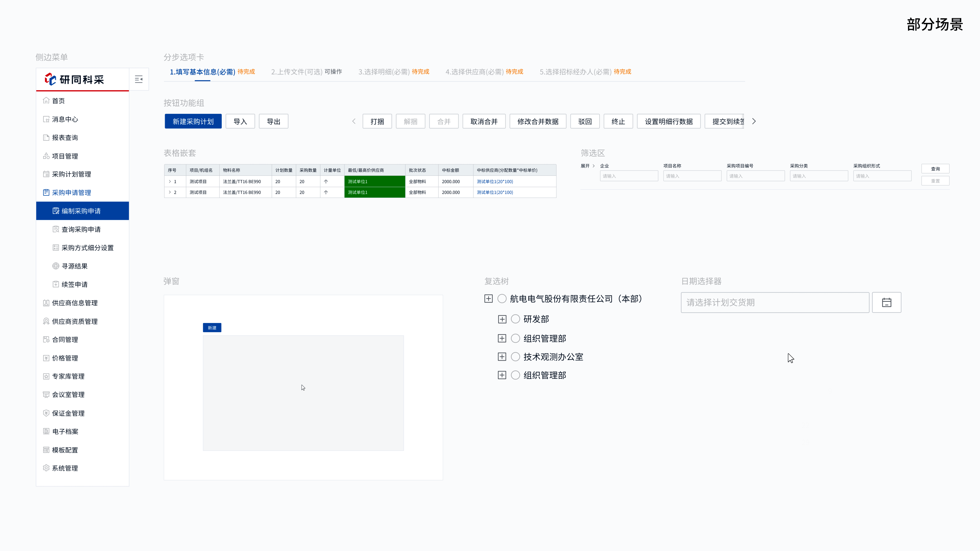This screenshot has height=551, width=980.
Task: Click the 修改合并数据 button
Action: pyautogui.click(x=538, y=121)
